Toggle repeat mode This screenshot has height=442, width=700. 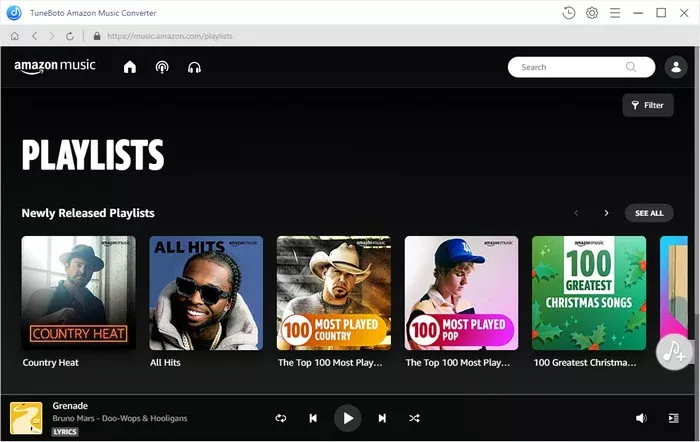pyautogui.click(x=281, y=418)
